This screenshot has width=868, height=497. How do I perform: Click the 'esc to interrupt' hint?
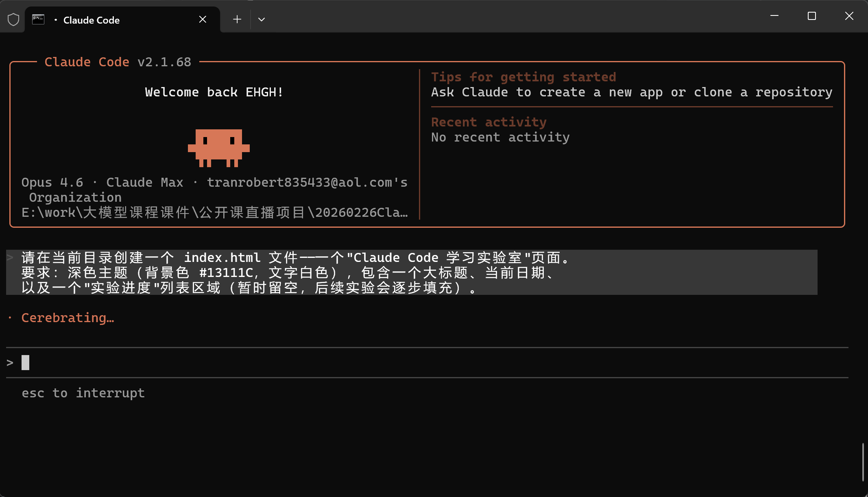tap(83, 393)
